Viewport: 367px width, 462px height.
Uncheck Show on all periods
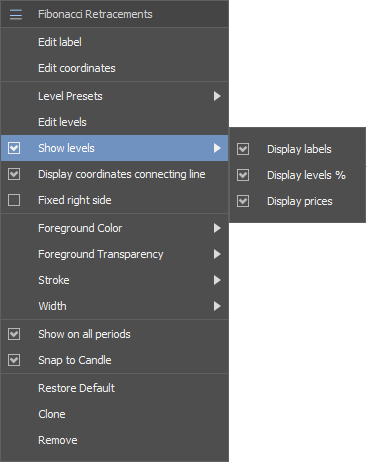coord(14,334)
